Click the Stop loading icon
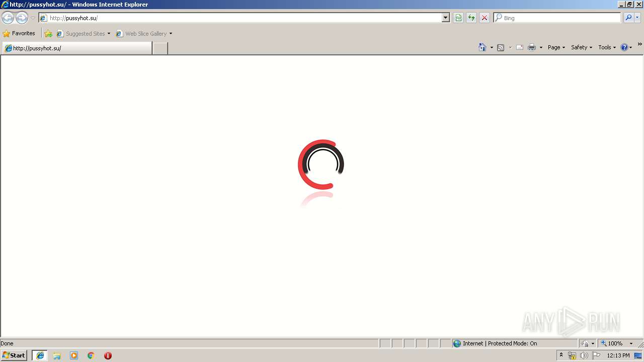Viewport: 644px width, 362px height. click(x=485, y=18)
